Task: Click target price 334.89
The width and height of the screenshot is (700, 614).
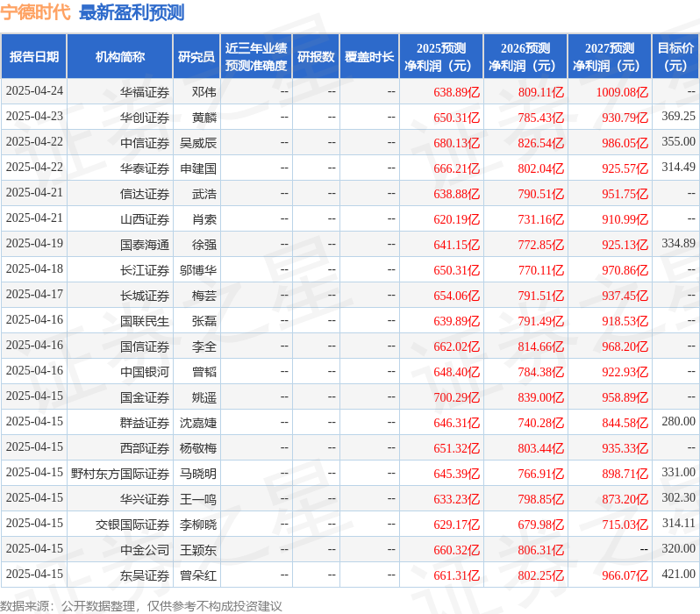Action: 679,243
